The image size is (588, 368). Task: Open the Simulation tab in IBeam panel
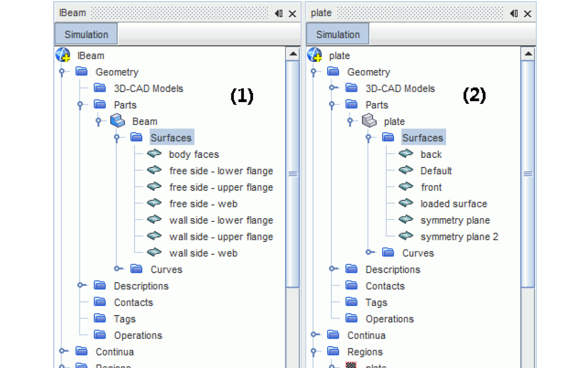(86, 34)
